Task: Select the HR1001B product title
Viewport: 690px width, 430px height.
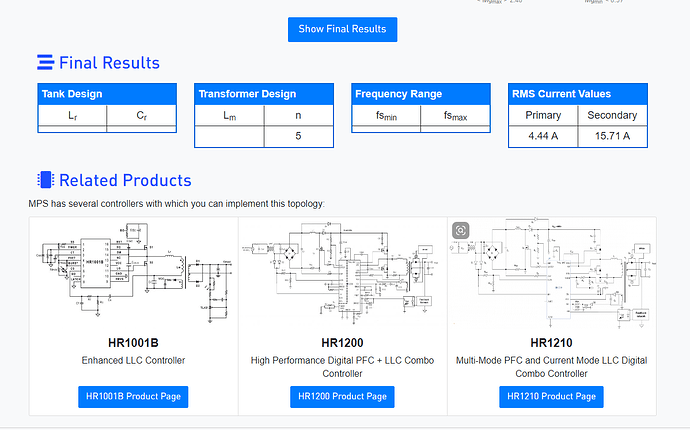Action: click(133, 343)
